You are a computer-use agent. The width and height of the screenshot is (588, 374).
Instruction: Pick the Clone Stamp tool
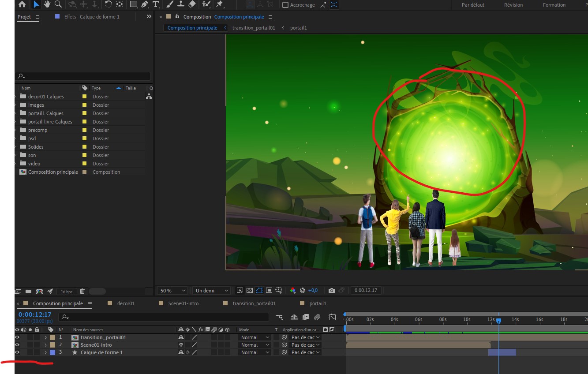181,4
